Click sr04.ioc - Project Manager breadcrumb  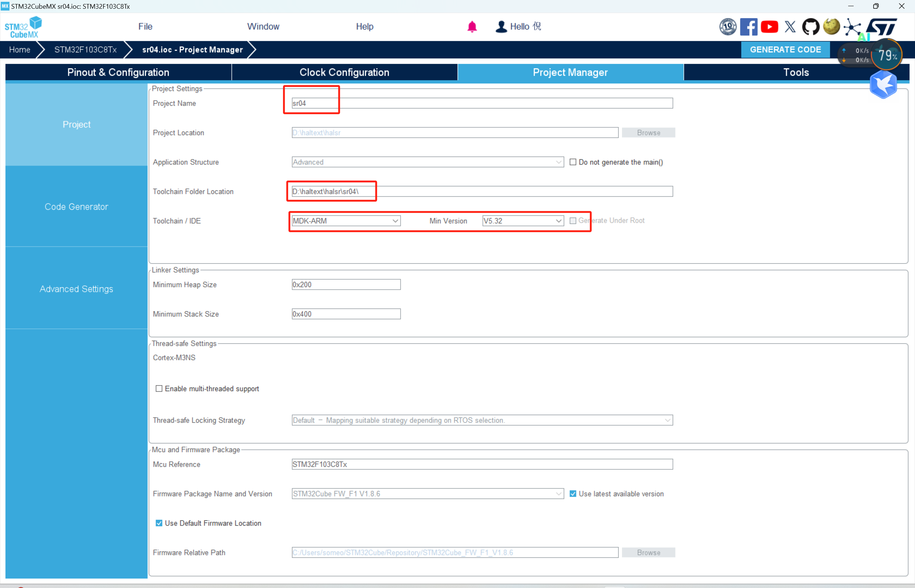tap(192, 50)
